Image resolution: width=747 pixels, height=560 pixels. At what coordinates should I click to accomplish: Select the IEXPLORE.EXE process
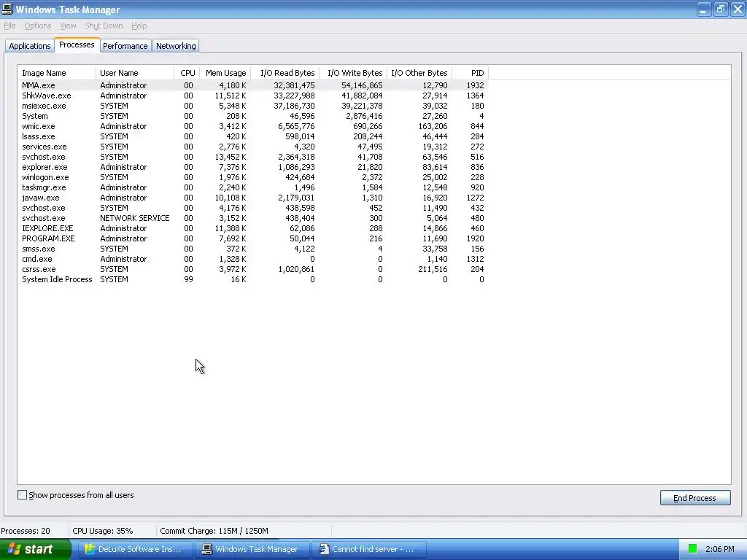click(253, 228)
